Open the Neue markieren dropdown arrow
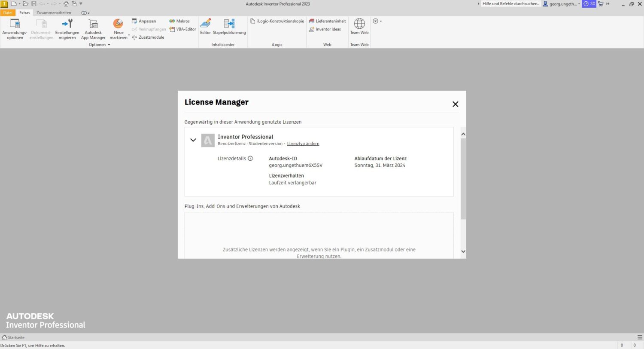 click(128, 35)
